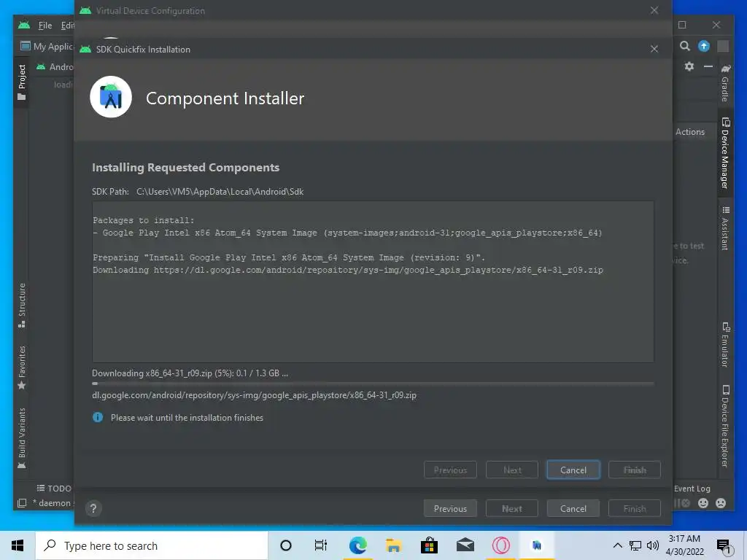Viewport: 747px width, 560px height.
Task: Select the Android view in project pane
Action: [56, 66]
